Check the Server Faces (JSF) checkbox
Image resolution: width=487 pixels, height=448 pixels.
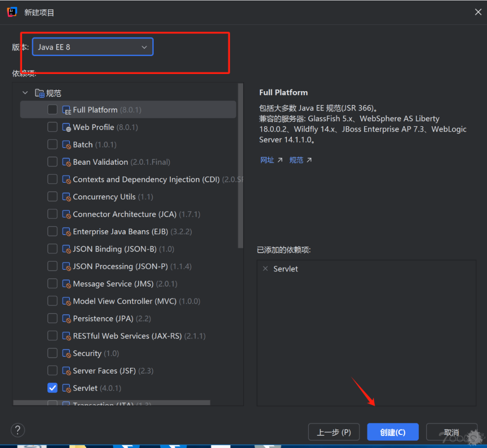52,370
